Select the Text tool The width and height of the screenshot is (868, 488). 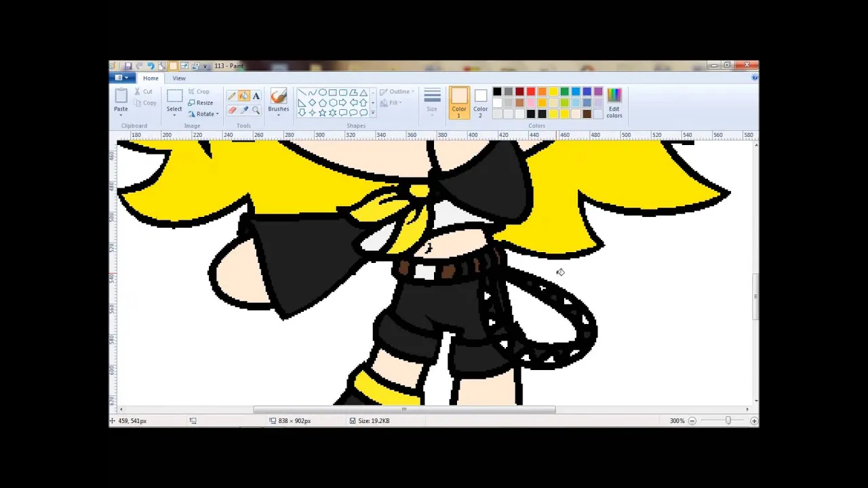click(256, 96)
